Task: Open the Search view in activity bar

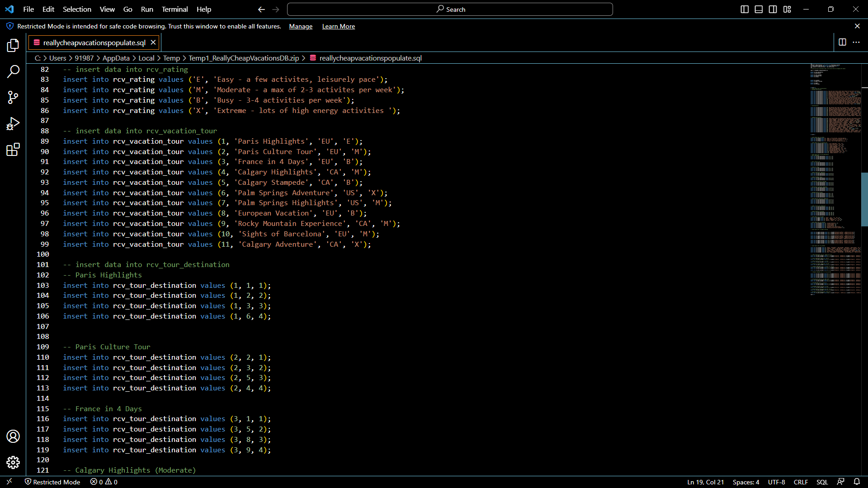Action: [13, 71]
